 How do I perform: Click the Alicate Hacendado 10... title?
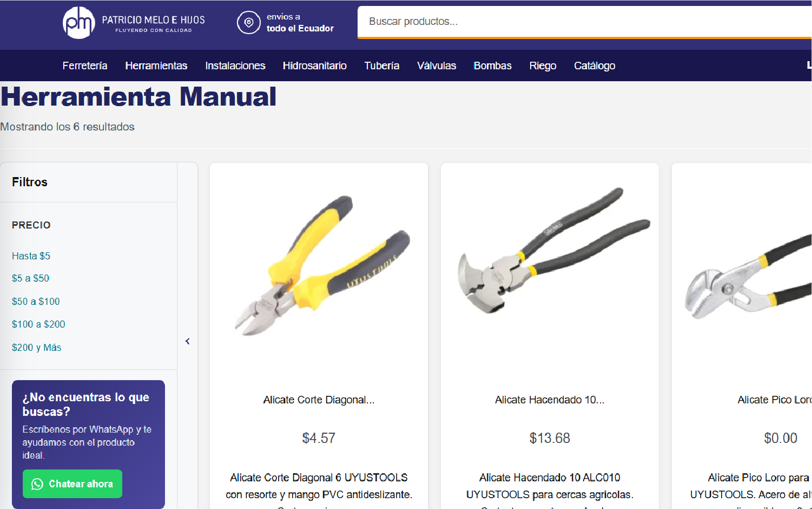coord(550,400)
